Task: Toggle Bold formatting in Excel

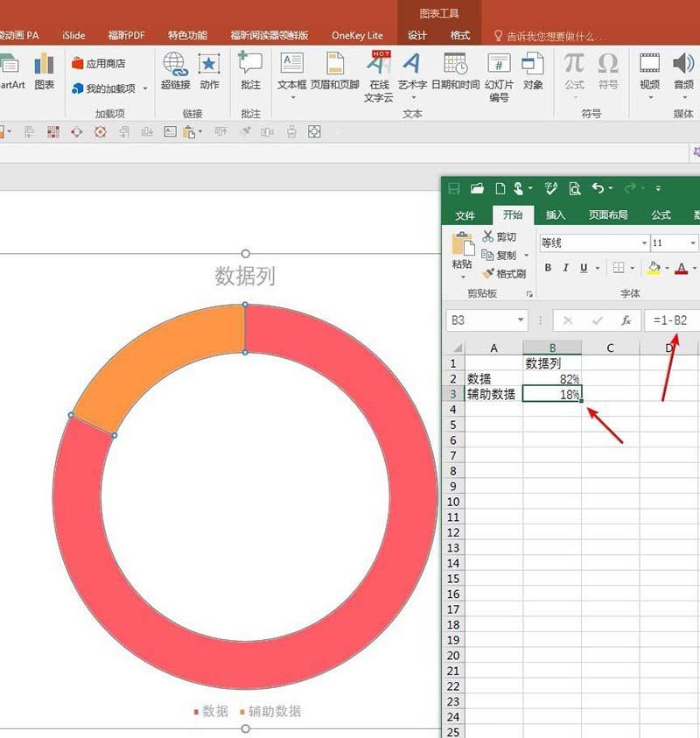Action: click(549, 268)
